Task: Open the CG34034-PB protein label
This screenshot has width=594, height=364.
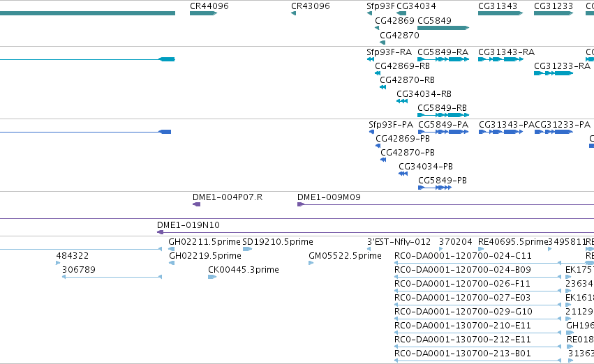Action: point(425,167)
